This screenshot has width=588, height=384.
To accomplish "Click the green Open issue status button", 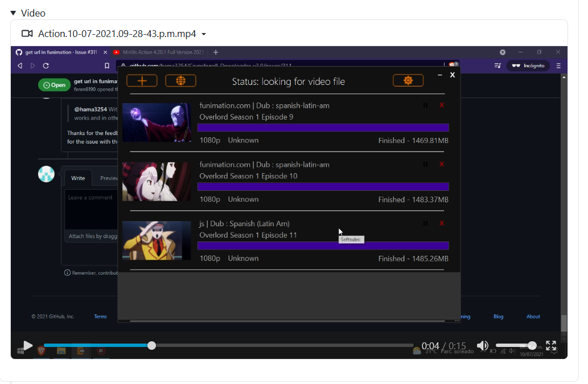I will click(x=54, y=84).
